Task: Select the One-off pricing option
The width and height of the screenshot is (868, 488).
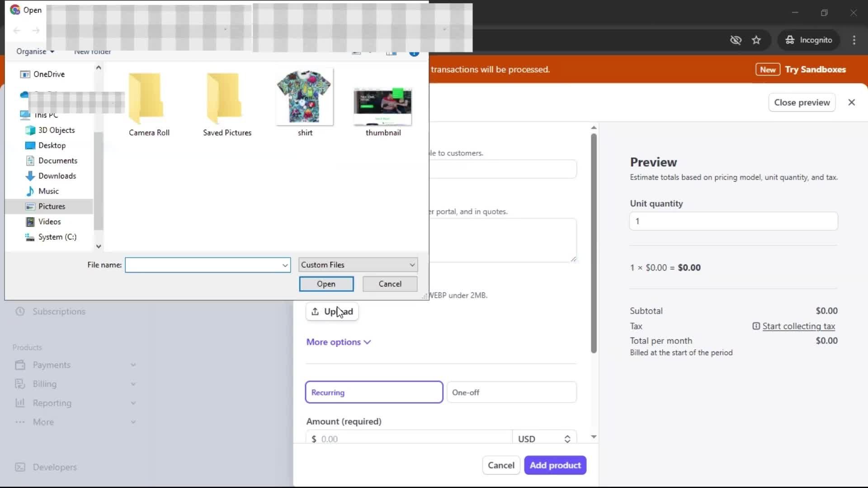Action: point(511,392)
